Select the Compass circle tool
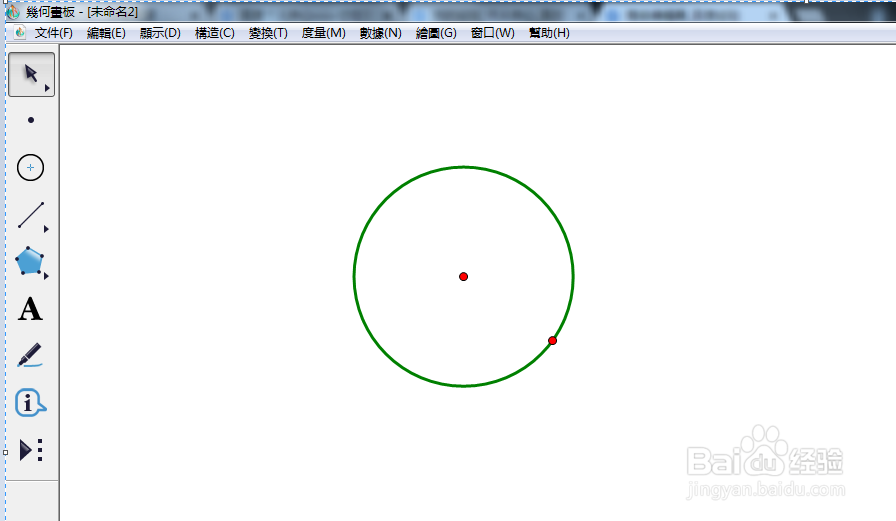 pyautogui.click(x=30, y=167)
